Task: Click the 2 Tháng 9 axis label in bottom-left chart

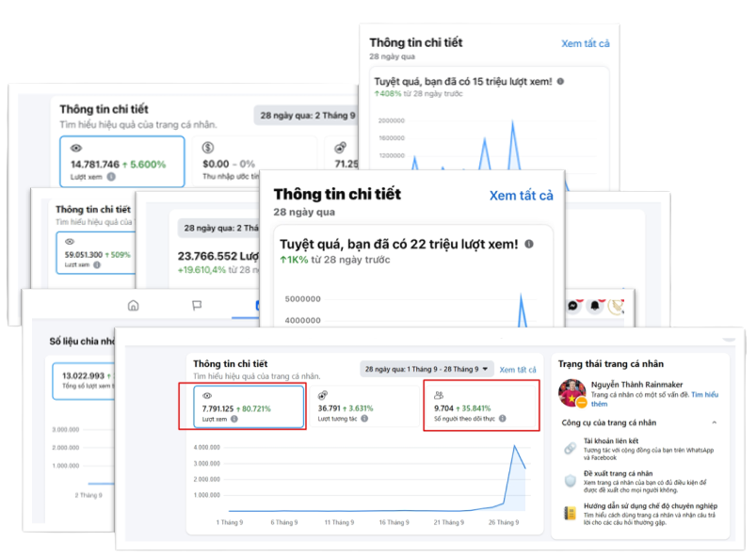Action: 88,495
